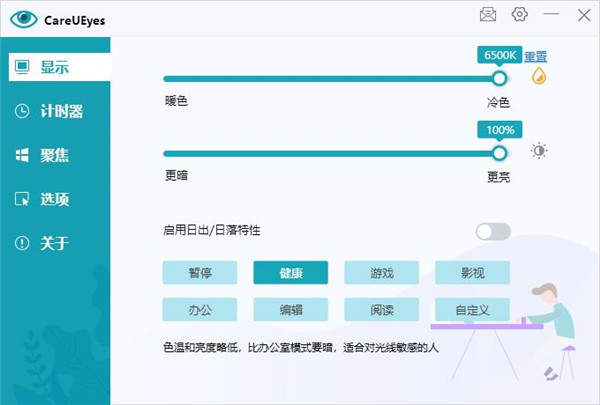Select the 暂停 mode button
This screenshot has height=405, width=600.
(x=200, y=273)
